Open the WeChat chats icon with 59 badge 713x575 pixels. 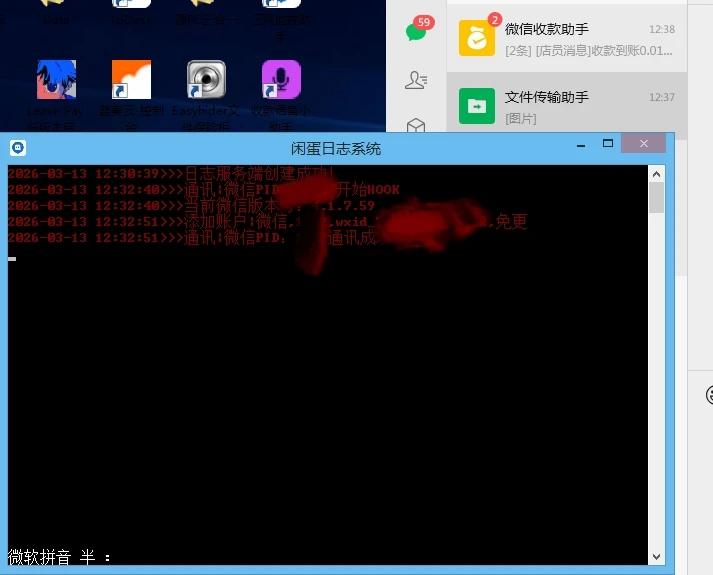[417, 31]
